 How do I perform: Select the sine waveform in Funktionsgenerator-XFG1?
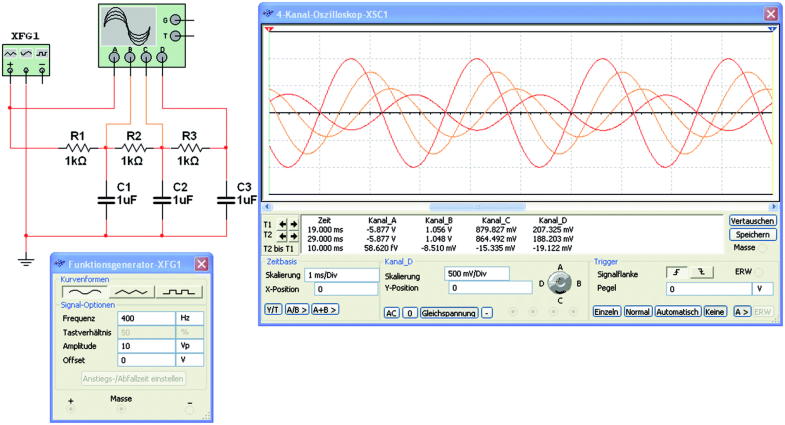click(85, 292)
